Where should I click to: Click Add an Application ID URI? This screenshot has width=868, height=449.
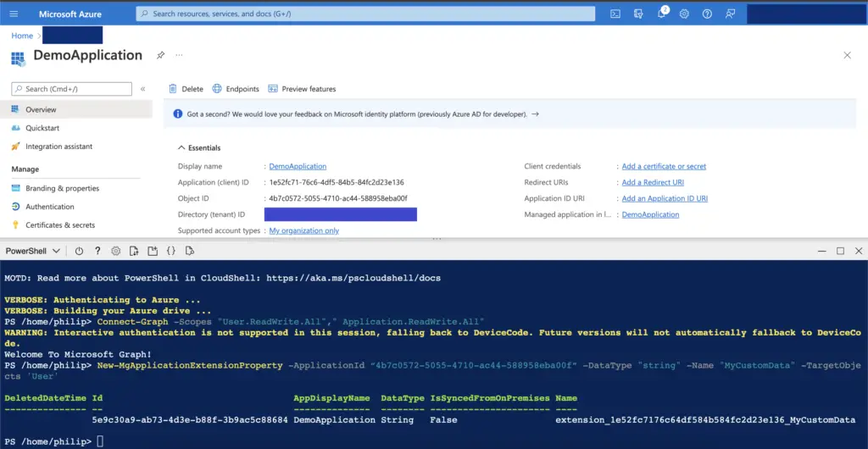[665, 198]
